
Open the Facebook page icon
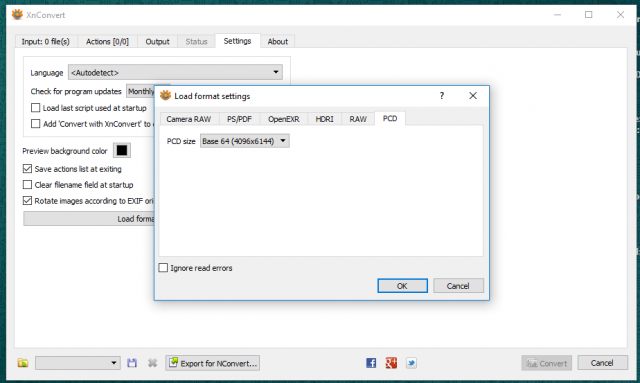tap(371, 363)
